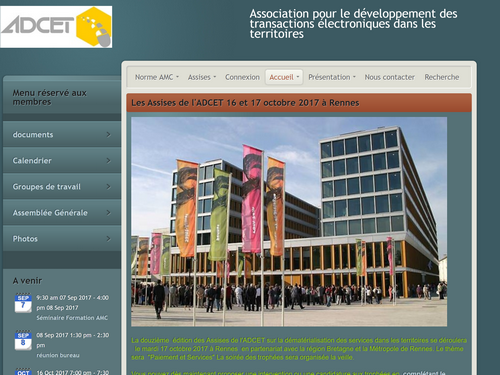Open the Recherche menu item
This screenshot has height=375, width=500.
click(442, 77)
